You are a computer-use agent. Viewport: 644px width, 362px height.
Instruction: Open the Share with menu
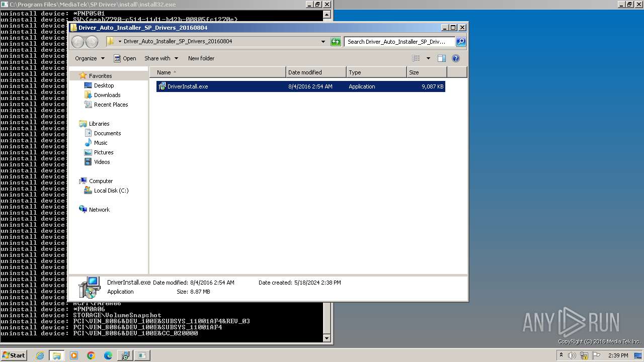(161, 58)
